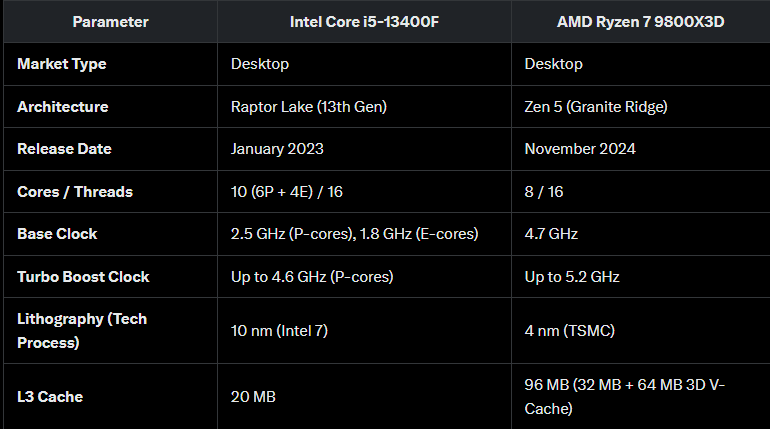Select the Intel Core i5-13400F column header
770x429 pixels.
pos(364,22)
